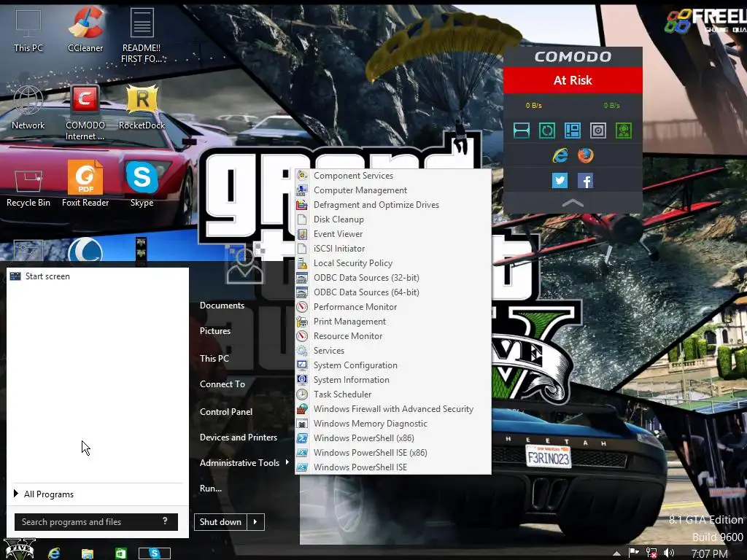Open Local Security Policy

(x=393, y=262)
